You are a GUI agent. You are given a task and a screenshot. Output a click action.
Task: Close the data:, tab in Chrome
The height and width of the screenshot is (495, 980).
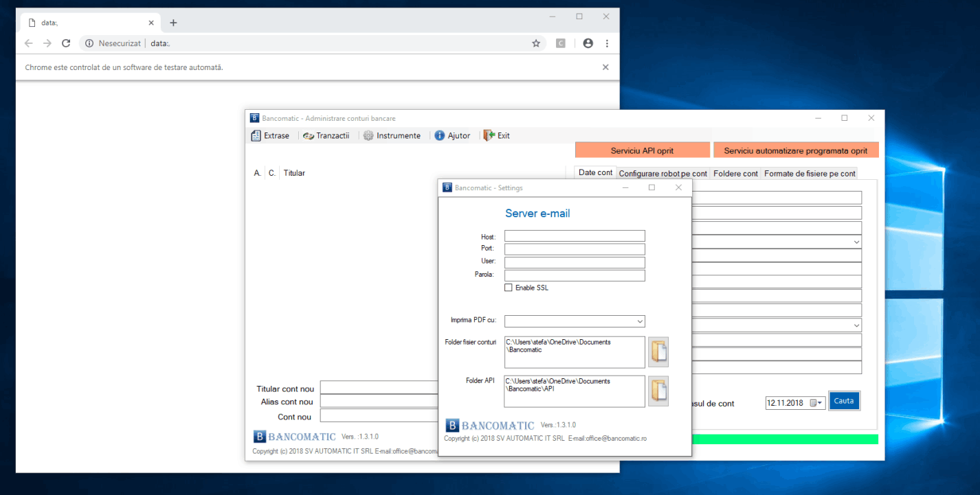coord(151,23)
